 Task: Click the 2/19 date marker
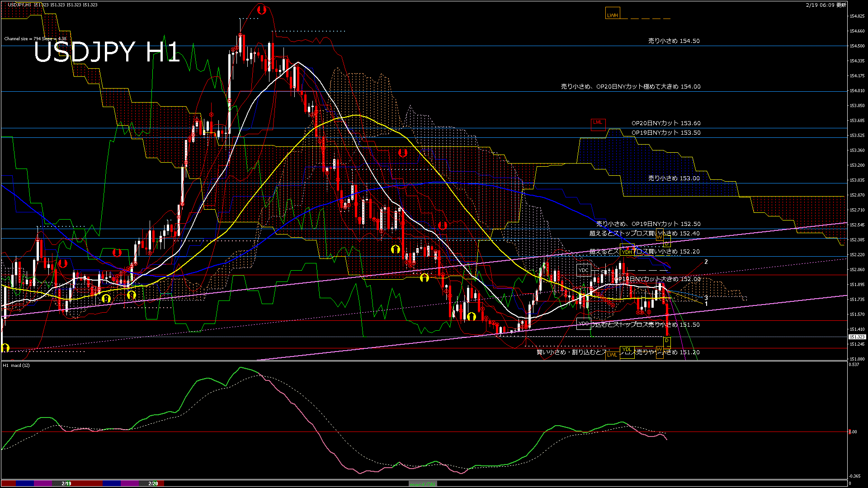[66, 483]
